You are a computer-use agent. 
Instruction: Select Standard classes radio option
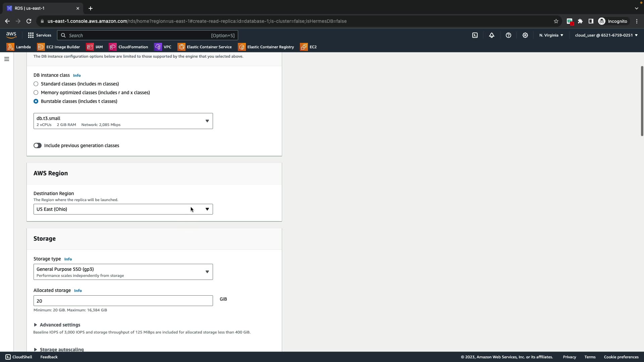tap(36, 84)
